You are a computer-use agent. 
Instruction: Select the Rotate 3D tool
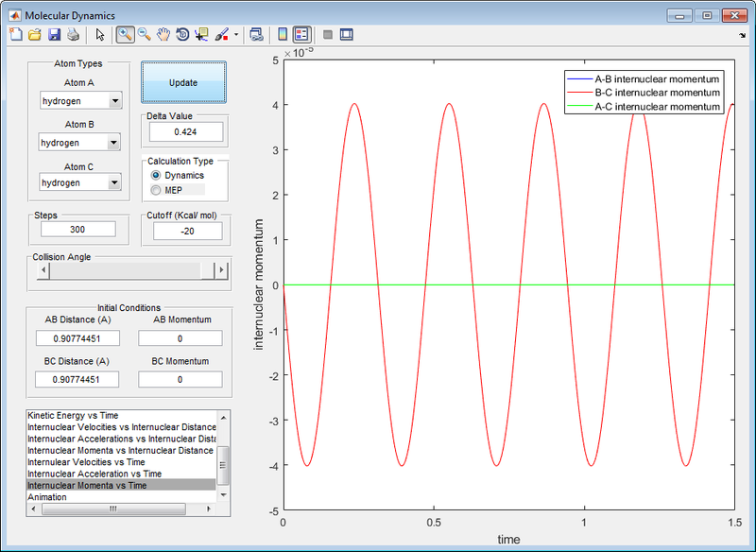click(182, 35)
